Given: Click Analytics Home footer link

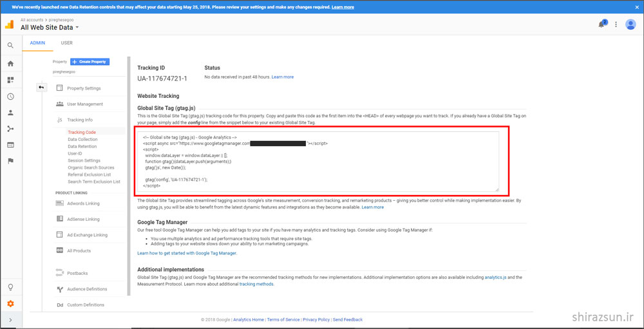Looking at the screenshot, I should pos(249,319).
